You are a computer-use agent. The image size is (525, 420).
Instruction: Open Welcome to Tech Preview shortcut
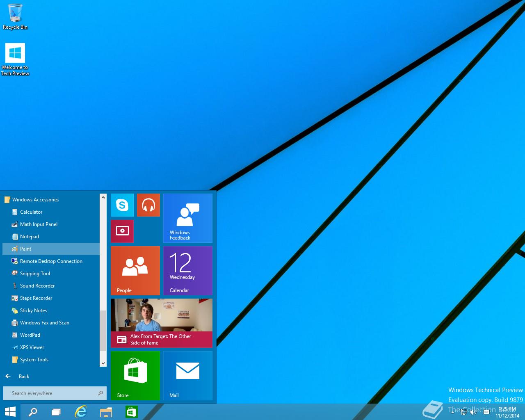(15, 60)
